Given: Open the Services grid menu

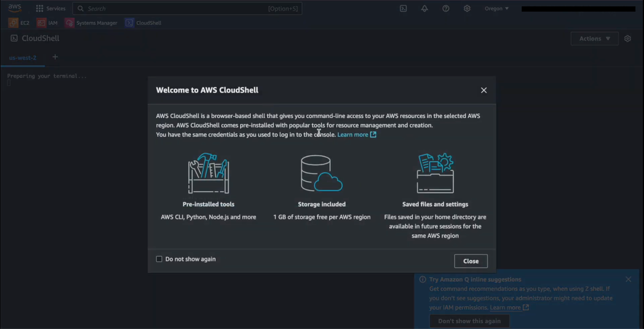Looking at the screenshot, I should pyautogui.click(x=51, y=8).
